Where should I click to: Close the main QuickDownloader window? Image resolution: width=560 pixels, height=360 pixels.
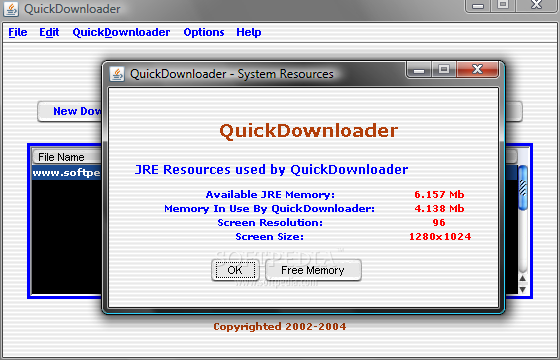tap(536, 5)
